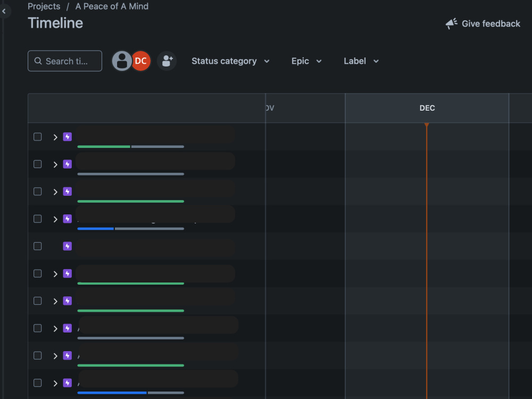Expand the eighth epic row chevron
Viewport: 532px width, 399px height.
tap(55, 328)
